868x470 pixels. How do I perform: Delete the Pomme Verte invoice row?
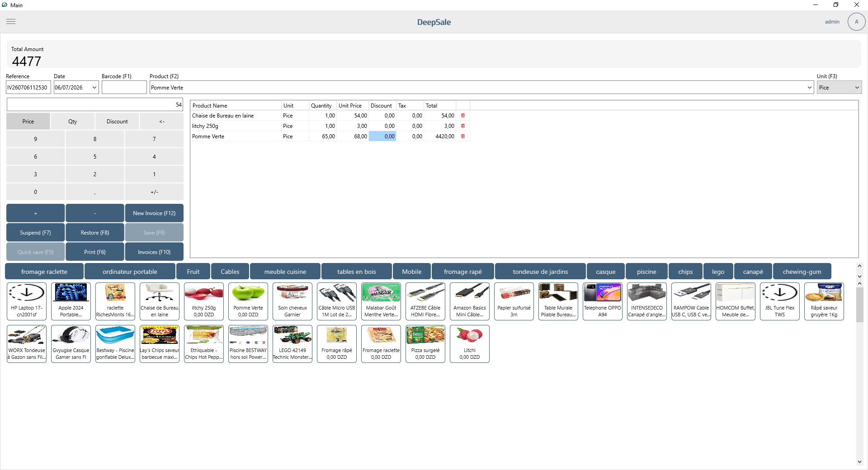pyautogui.click(x=463, y=136)
